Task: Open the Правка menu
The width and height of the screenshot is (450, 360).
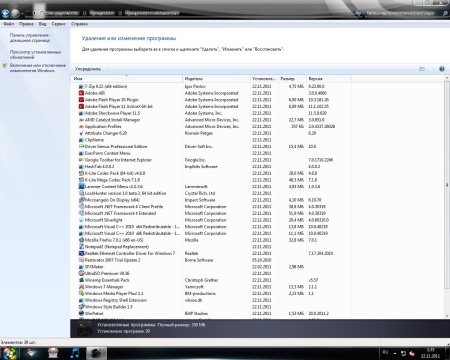Action: click(x=26, y=24)
